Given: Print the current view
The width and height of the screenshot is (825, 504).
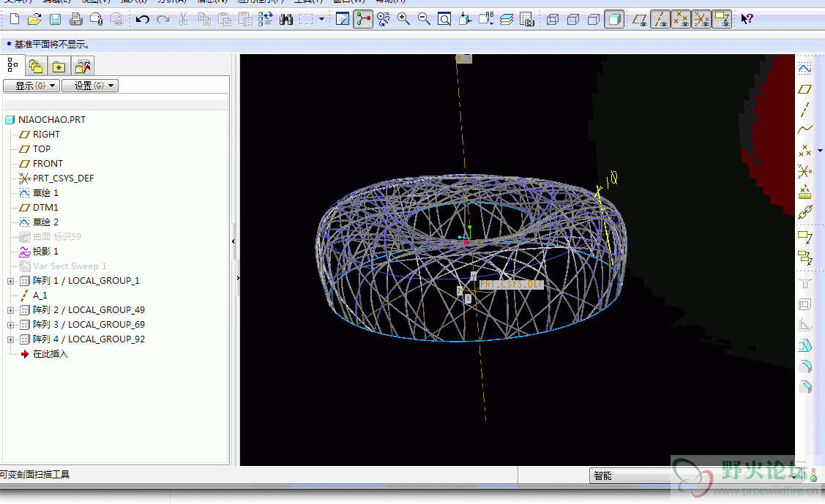Looking at the screenshot, I should click(76, 20).
